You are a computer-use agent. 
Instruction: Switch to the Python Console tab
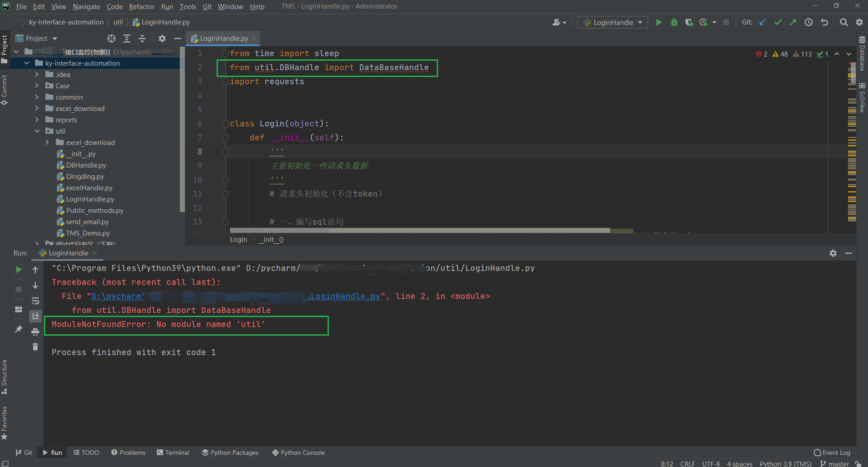[x=298, y=452]
